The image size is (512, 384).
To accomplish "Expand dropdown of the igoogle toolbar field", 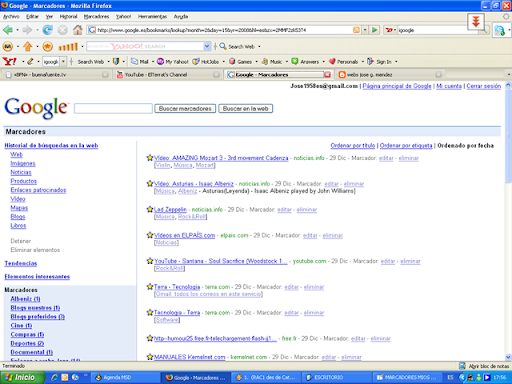I will (63, 62).
